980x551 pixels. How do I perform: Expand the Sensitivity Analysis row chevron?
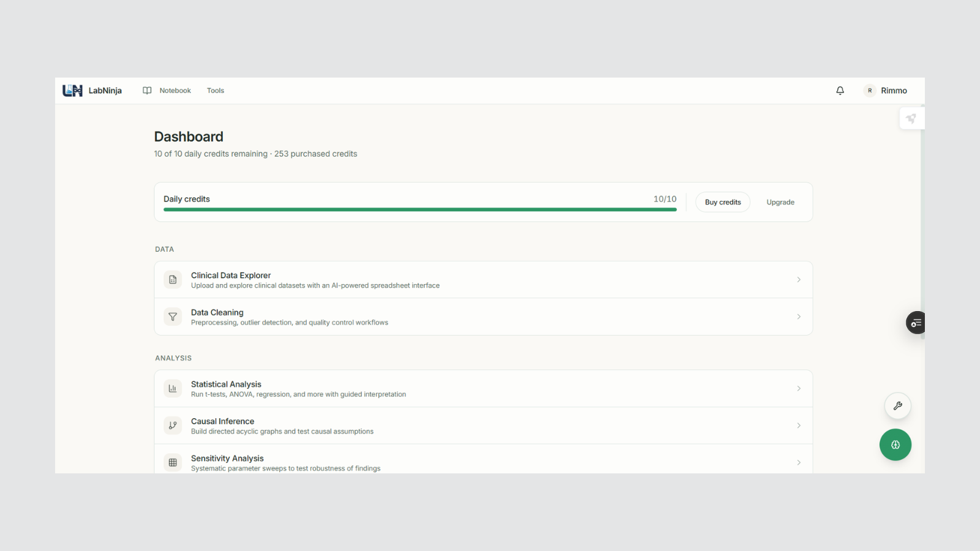tap(799, 462)
